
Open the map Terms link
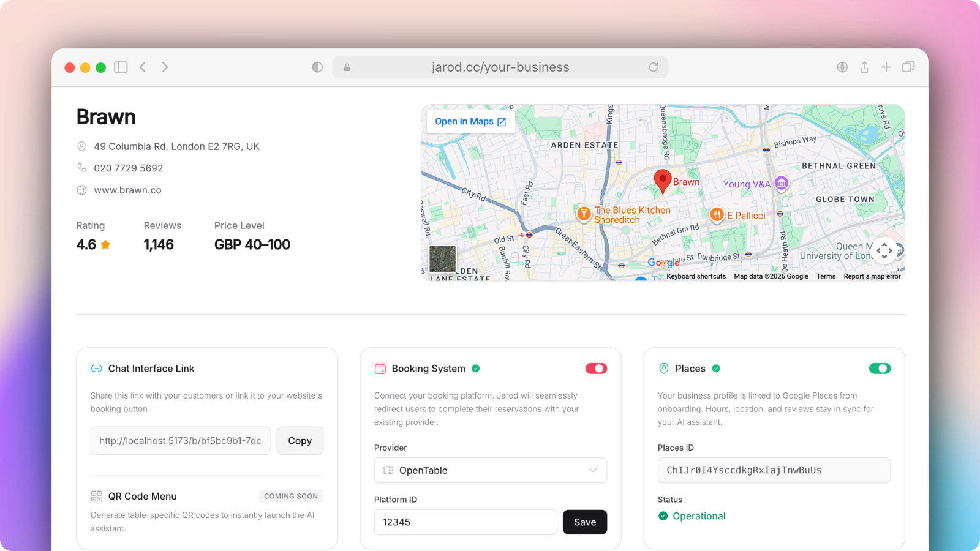826,276
